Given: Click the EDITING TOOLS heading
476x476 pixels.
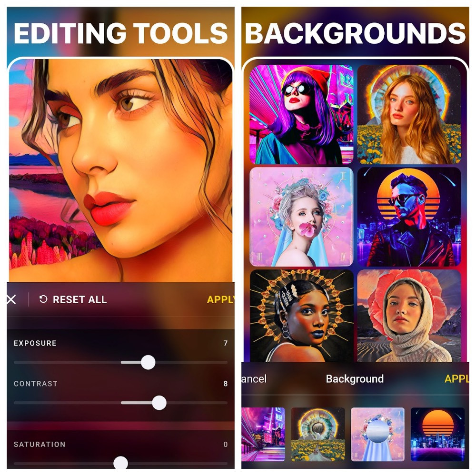Looking at the screenshot, I should (120, 33).
